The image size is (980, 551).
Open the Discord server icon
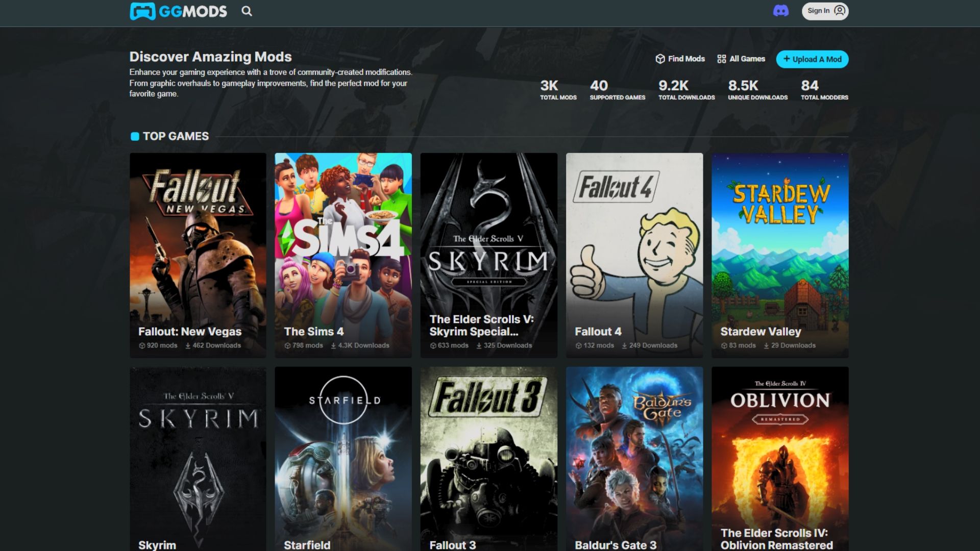click(x=780, y=11)
